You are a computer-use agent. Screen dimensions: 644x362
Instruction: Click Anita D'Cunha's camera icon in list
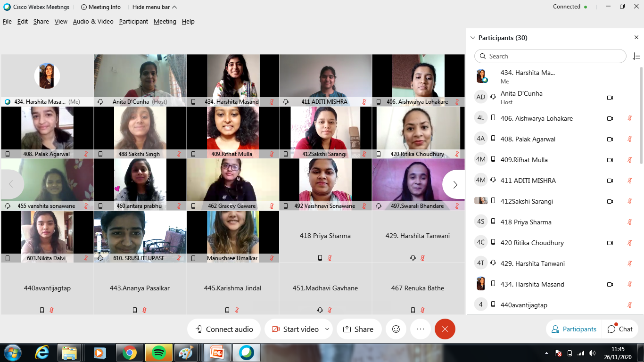(x=610, y=98)
